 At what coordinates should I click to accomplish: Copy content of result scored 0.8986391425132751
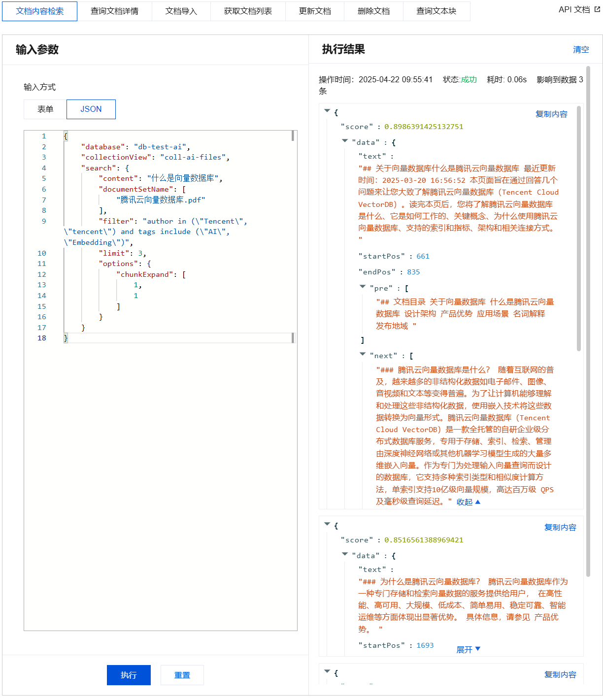click(x=551, y=114)
